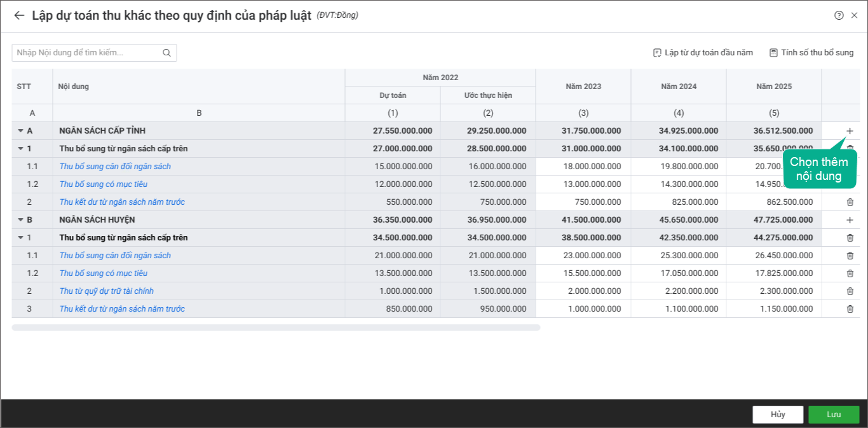This screenshot has height=428, width=868.
Task: Click the horizontal scrollbar below the table
Action: 276,328
